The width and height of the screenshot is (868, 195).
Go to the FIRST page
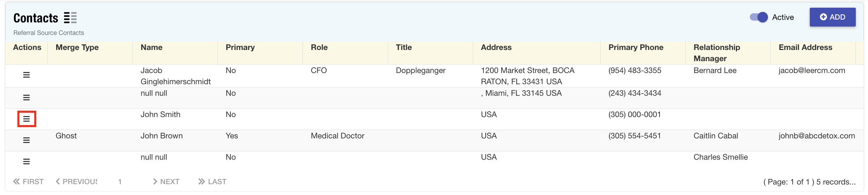coord(28,182)
